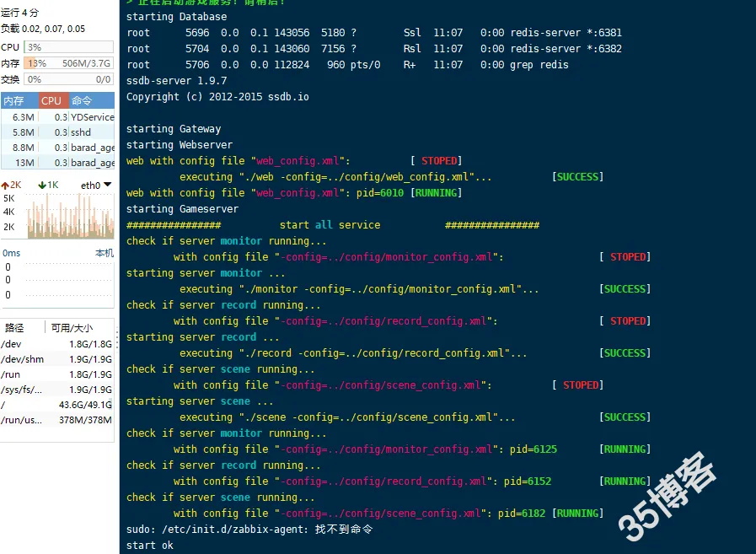
Task: Click pid=6182 in the terminal output
Action: (x=522, y=514)
